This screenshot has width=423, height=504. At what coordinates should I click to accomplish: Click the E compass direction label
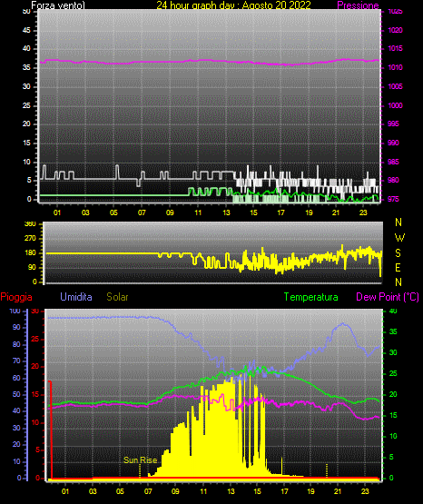coord(398,268)
